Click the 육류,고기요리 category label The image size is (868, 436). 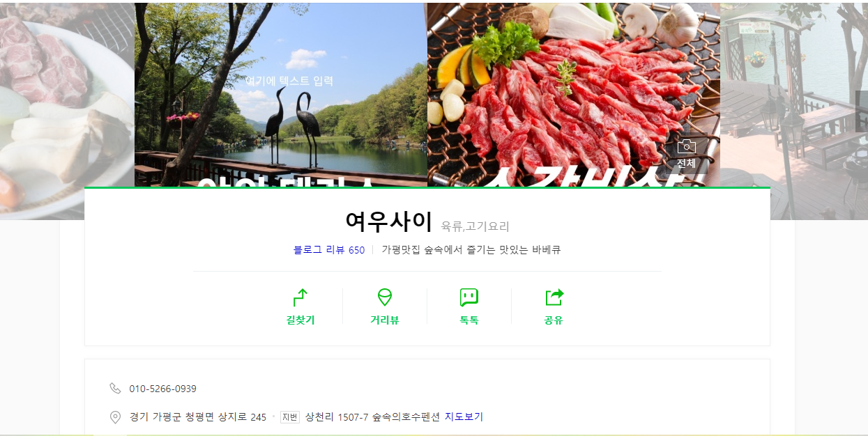[475, 226]
